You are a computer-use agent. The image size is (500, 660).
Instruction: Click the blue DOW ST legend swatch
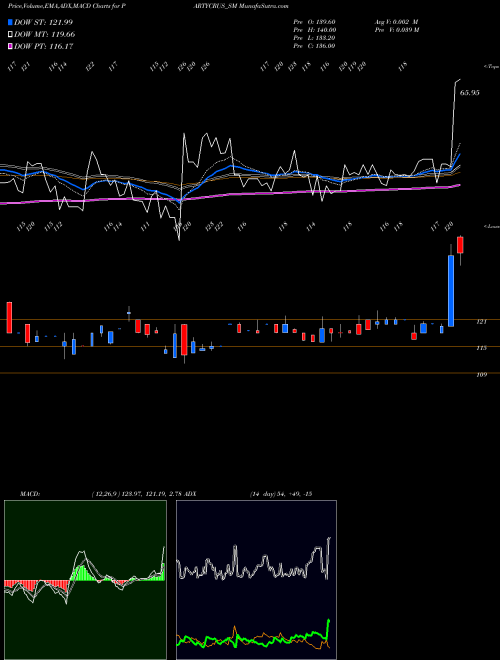[11, 22]
